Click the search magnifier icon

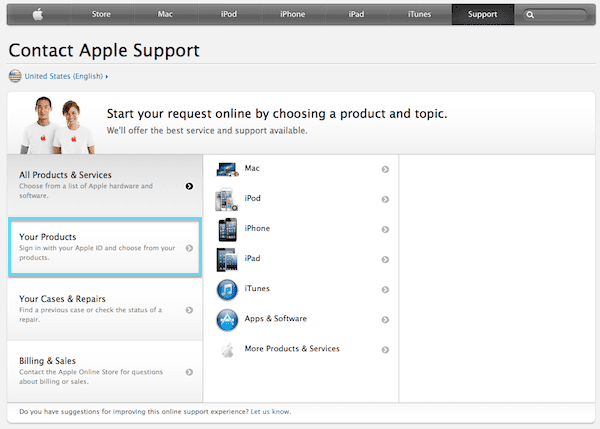pyautogui.click(x=530, y=15)
